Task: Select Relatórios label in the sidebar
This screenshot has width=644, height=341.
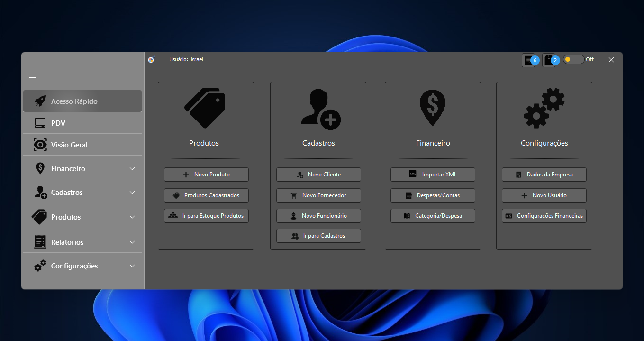Action: pos(67,242)
